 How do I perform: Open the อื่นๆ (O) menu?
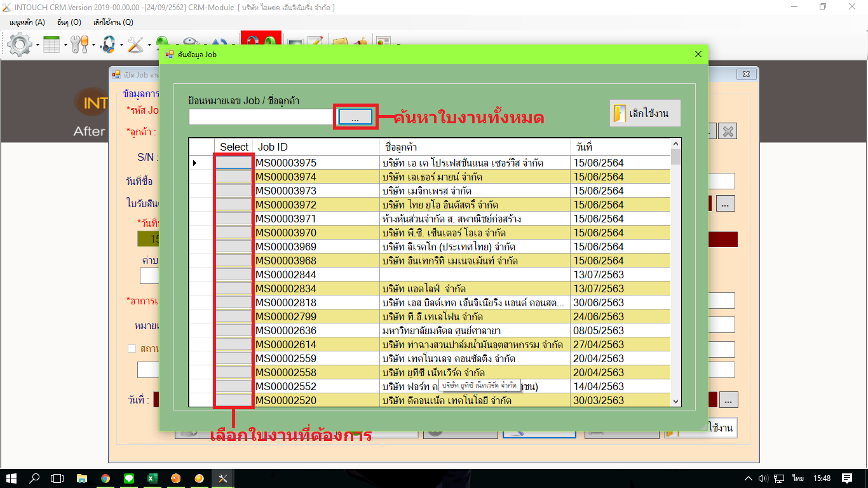tap(69, 22)
